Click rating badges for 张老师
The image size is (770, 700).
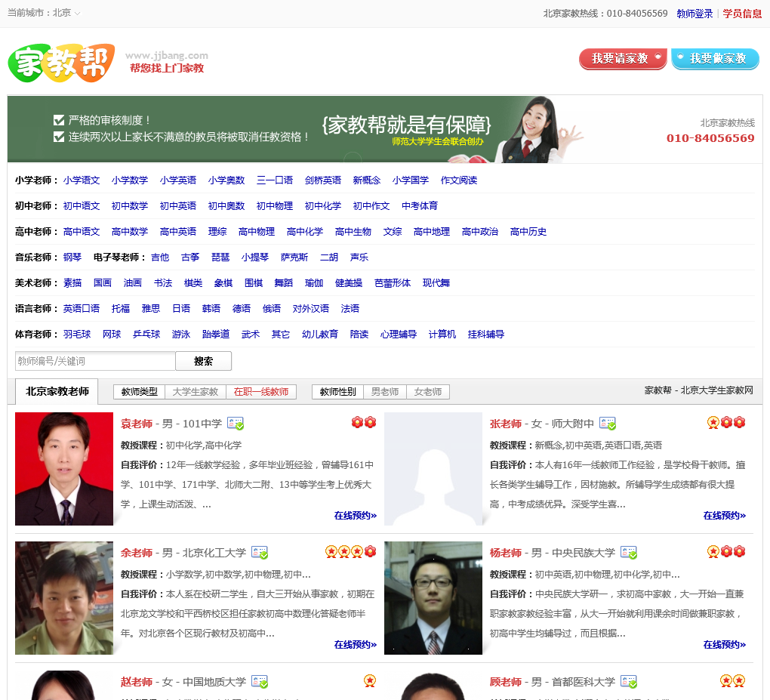(726, 422)
